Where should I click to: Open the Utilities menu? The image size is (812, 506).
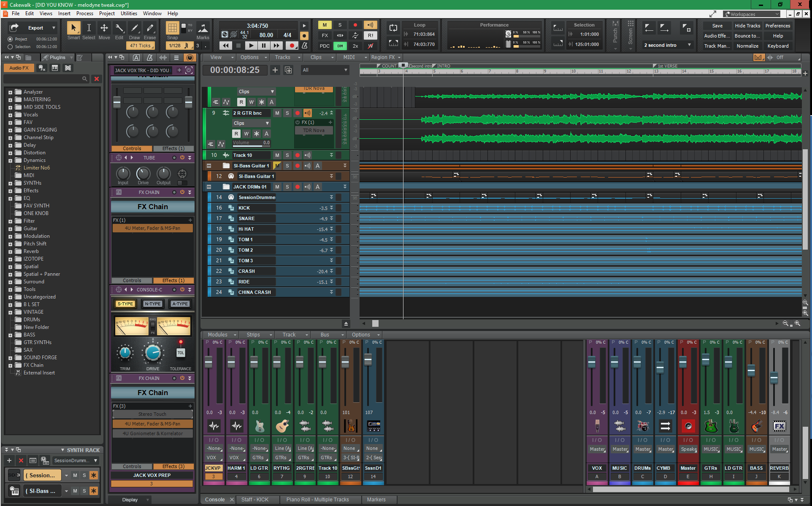point(129,13)
